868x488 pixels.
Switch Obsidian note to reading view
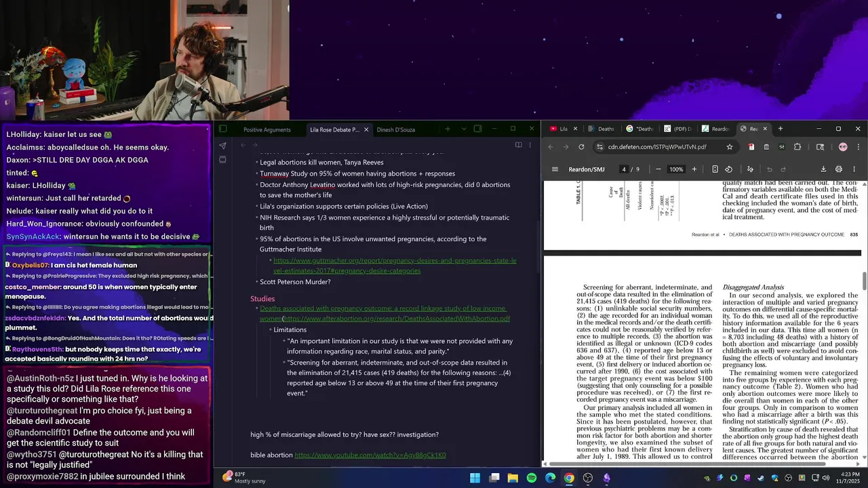518,145
